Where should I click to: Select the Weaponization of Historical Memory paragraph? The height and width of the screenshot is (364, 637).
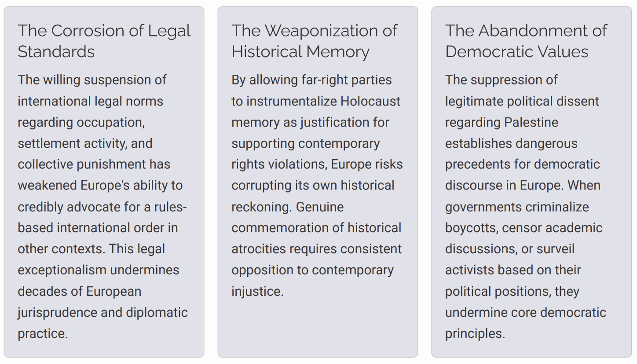[x=317, y=186]
